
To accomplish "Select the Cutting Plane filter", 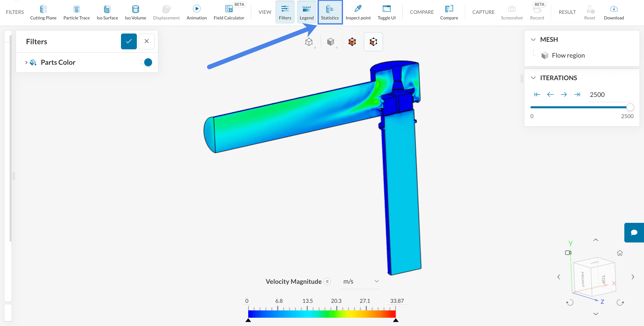I will (x=43, y=13).
